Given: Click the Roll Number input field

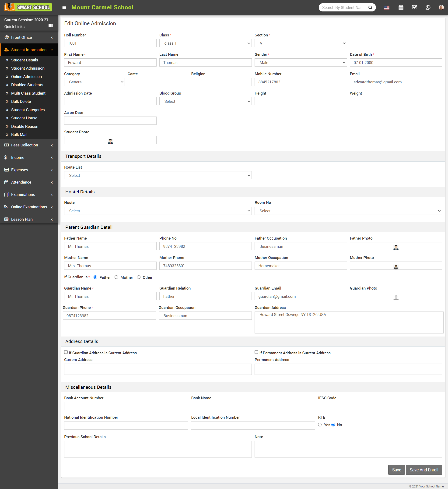Looking at the screenshot, I should (110, 43).
